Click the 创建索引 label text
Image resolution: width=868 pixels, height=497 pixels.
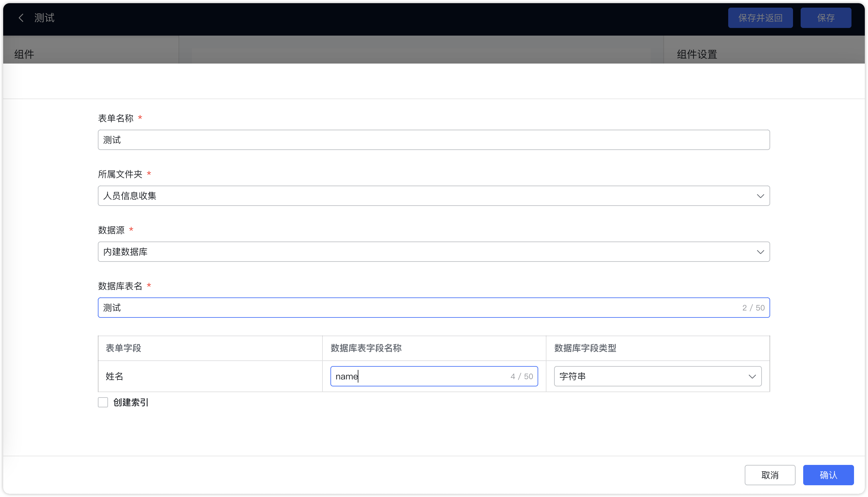click(x=131, y=402)
